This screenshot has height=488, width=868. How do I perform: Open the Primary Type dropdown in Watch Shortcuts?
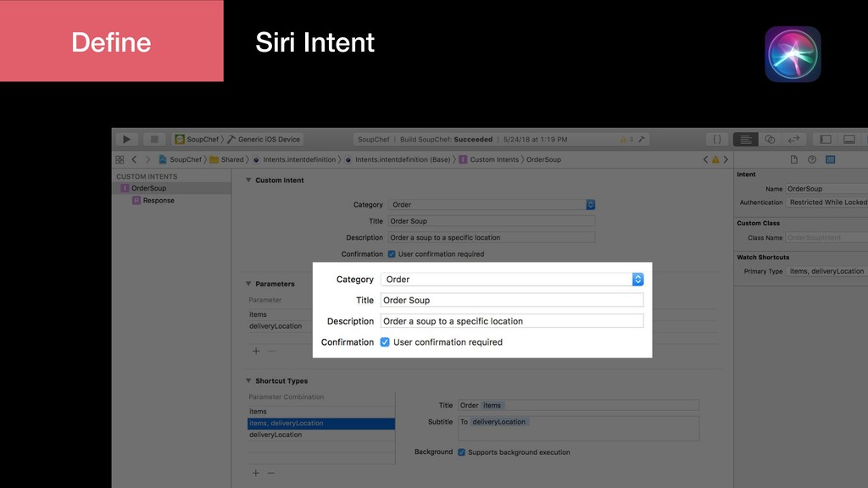[x=826, y=271]
